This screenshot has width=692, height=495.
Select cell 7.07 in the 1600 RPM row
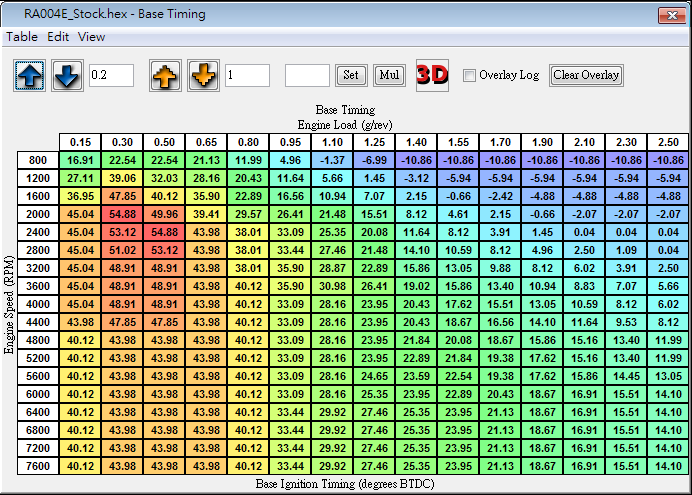click(374, 196)
